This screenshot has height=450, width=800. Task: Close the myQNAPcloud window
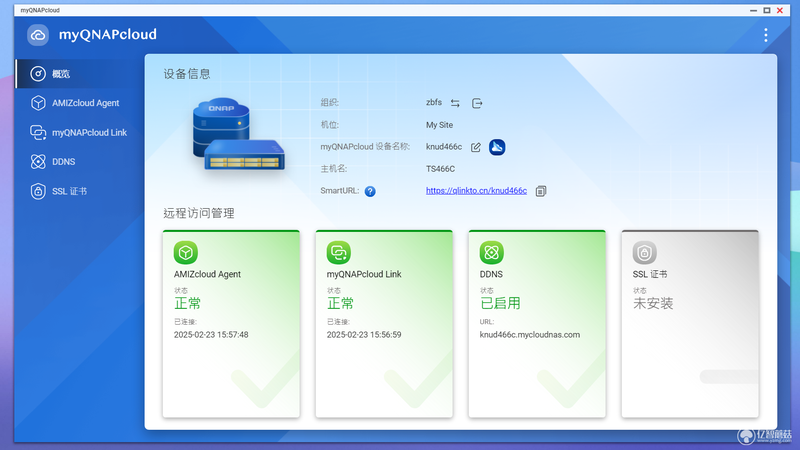click(780, 10)
